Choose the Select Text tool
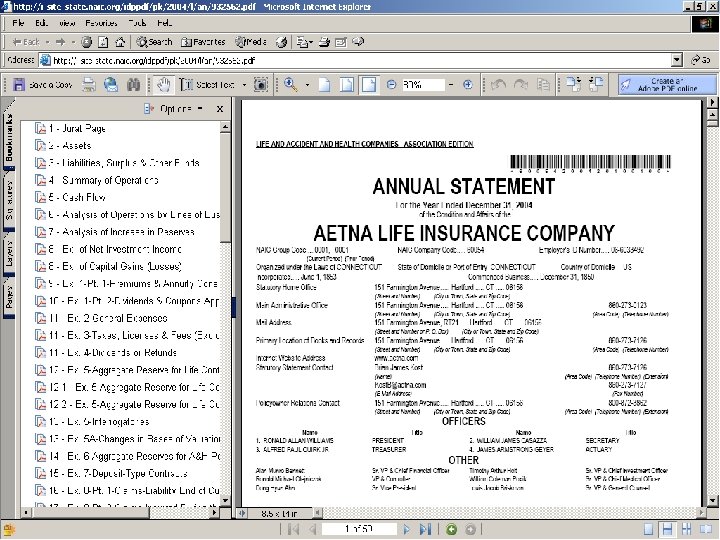This screenshot has width=720, height=540. click(207, 85)
